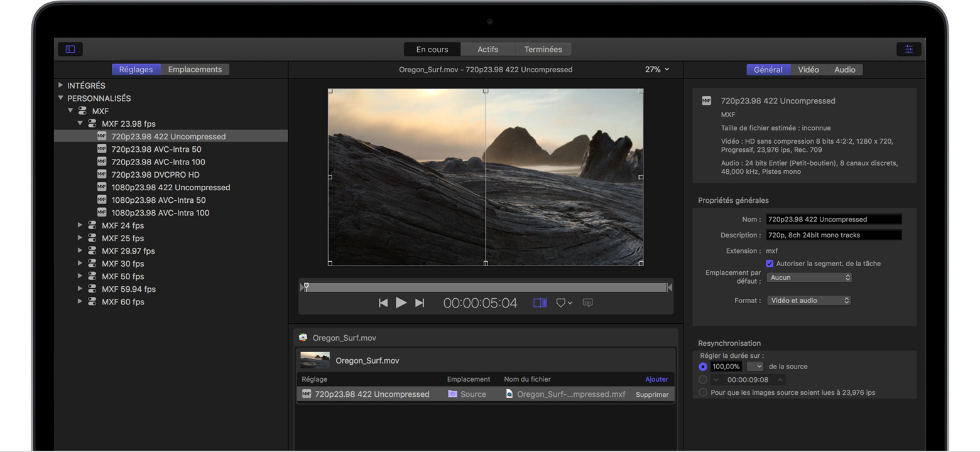Open the inspector panel sliders icon
Image resolution: width=980 pixels, height=452 pixels.
[x=908, y=49]
